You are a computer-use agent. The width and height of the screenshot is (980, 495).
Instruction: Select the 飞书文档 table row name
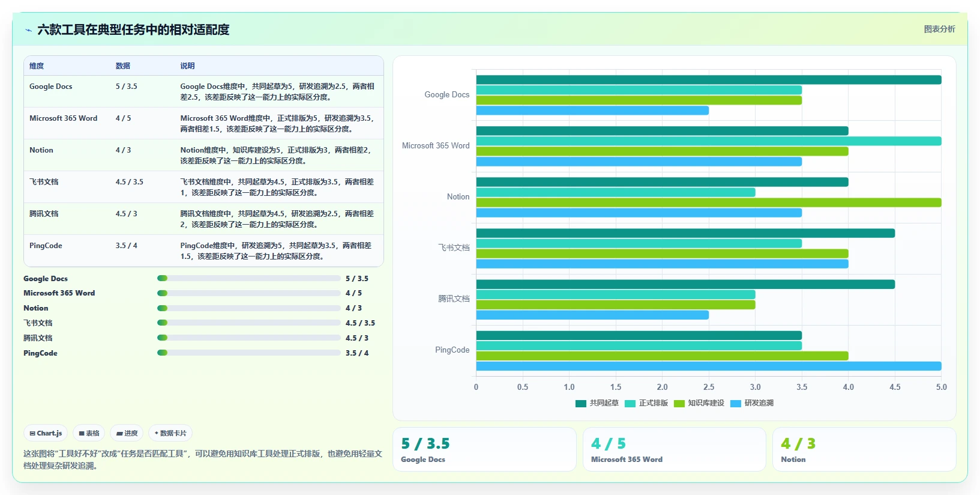click(x=44, y=182)
